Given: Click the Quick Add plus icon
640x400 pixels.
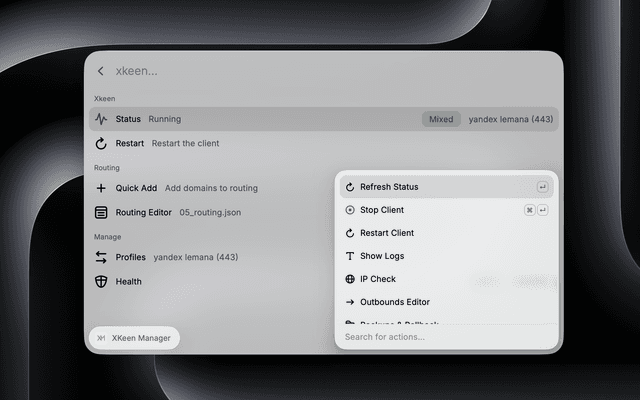Looking at the screenshot, I should pyautogui.click(x=101, y=188).
